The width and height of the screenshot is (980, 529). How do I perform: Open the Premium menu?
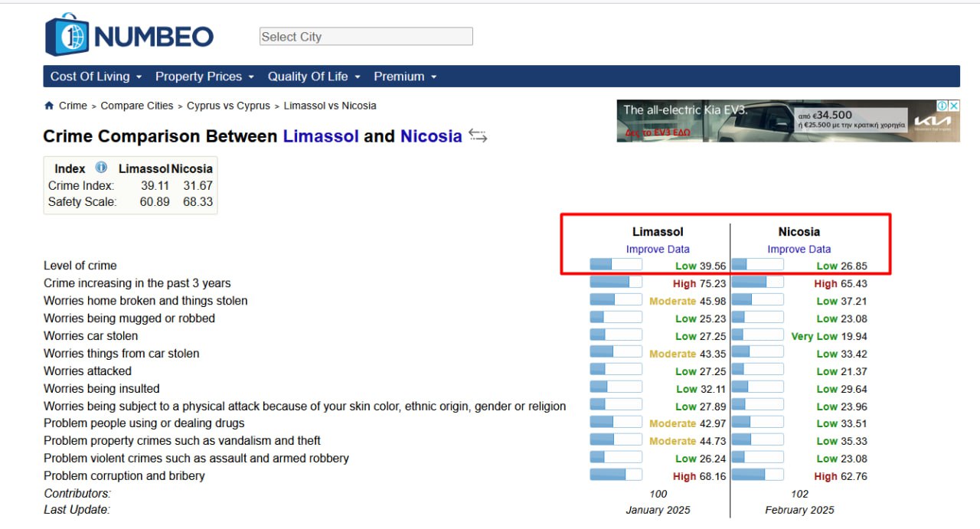pyautogui.click(x=405, y=77)
